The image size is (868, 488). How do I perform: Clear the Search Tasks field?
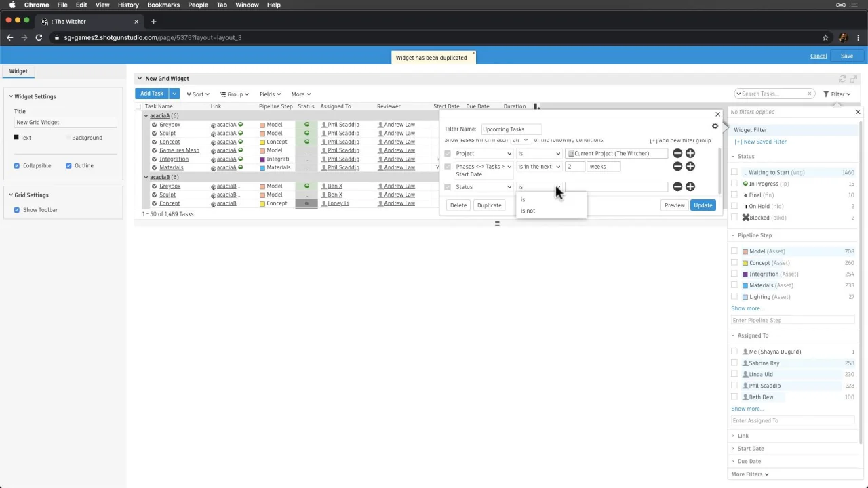809,94
